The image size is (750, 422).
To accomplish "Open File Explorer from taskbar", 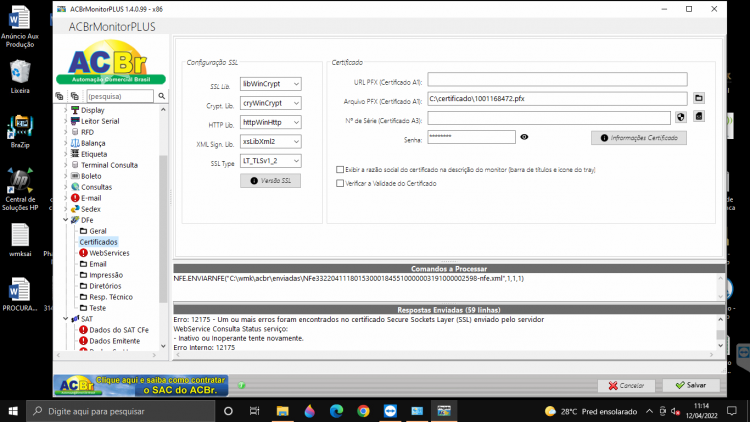I will point(282,411).
